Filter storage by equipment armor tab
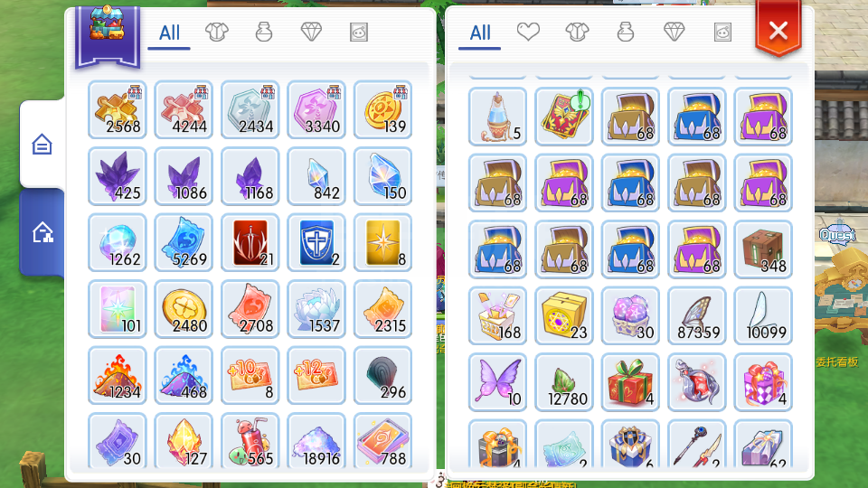This screenshot has height=488, width=868. click(216, 33)
